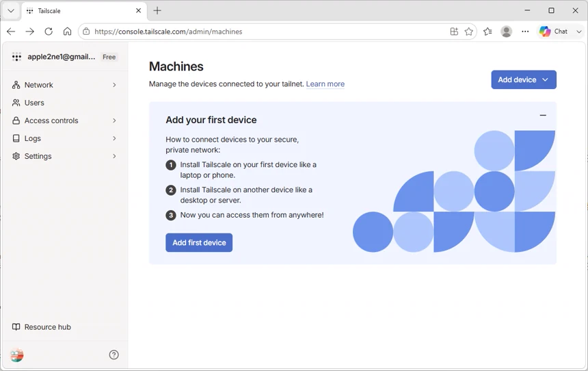Screen dimensions: 588x371
Task: Open the Network section in sidebar
Action: (x=64, y=85)
